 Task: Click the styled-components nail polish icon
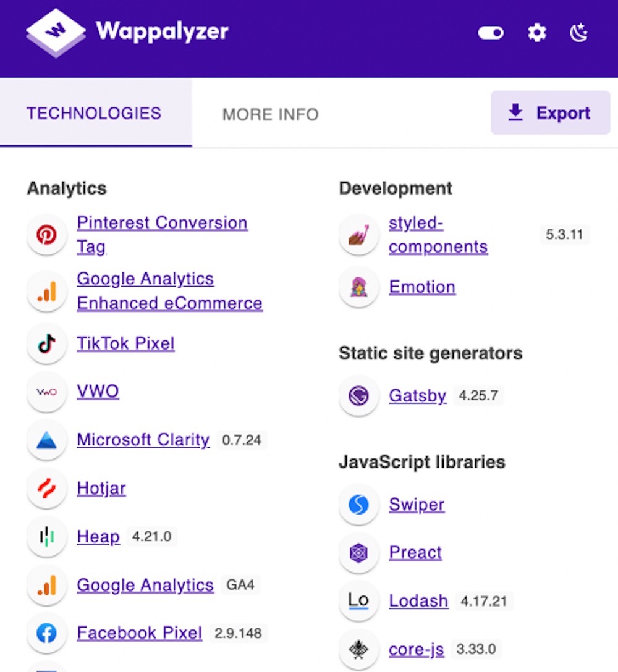[359, 235]
